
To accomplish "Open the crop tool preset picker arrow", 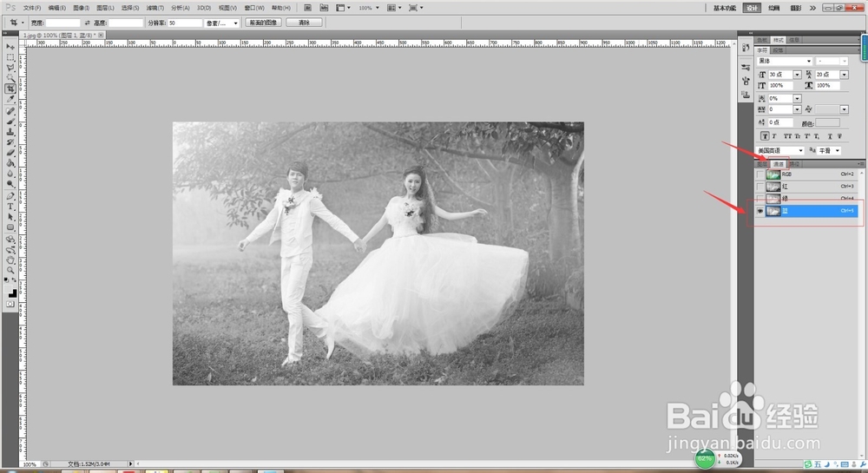I will [23, 23].
